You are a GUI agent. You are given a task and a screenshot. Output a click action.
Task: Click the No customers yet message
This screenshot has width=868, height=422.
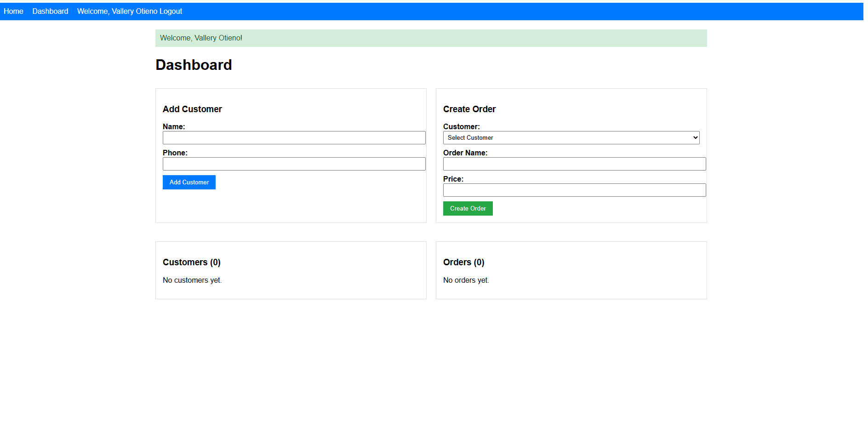192,280
